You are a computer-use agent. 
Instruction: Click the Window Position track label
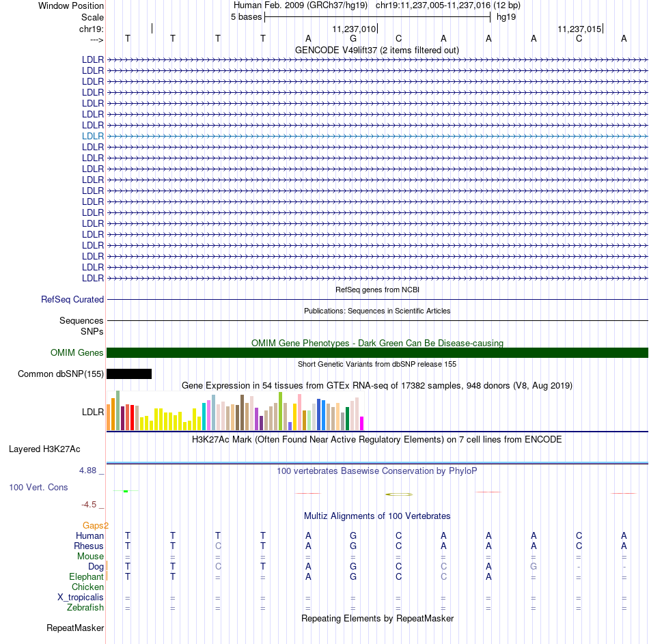71,5
